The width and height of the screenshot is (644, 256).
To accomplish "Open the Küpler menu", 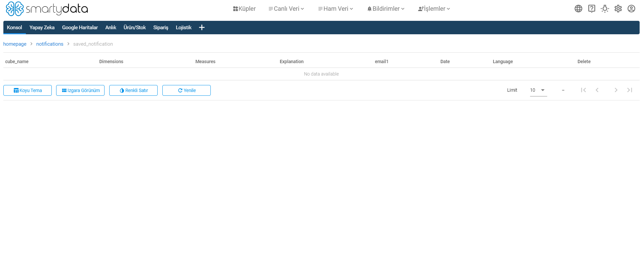I will coord(244,9).
